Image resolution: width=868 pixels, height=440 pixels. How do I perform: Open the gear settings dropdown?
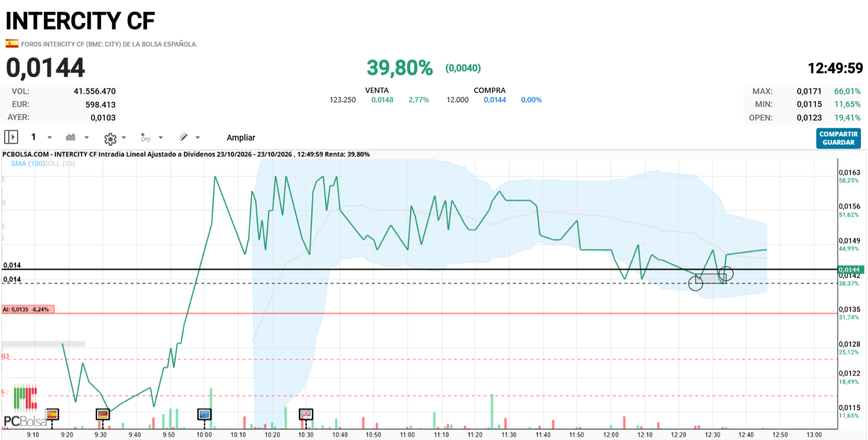(x=115, y=138)
